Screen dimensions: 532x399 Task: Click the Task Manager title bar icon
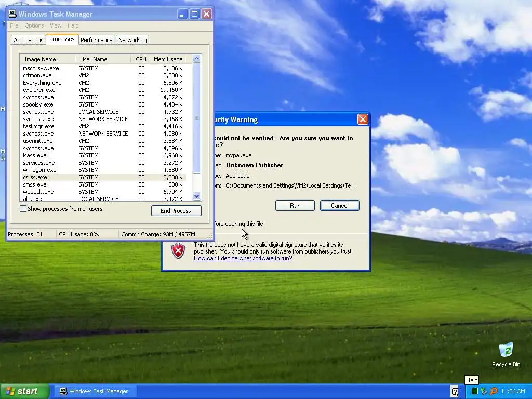tap(12, 14)
